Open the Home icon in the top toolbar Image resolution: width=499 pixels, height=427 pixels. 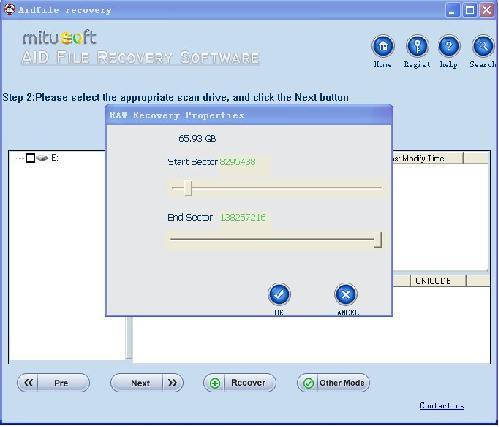(383, 46)
